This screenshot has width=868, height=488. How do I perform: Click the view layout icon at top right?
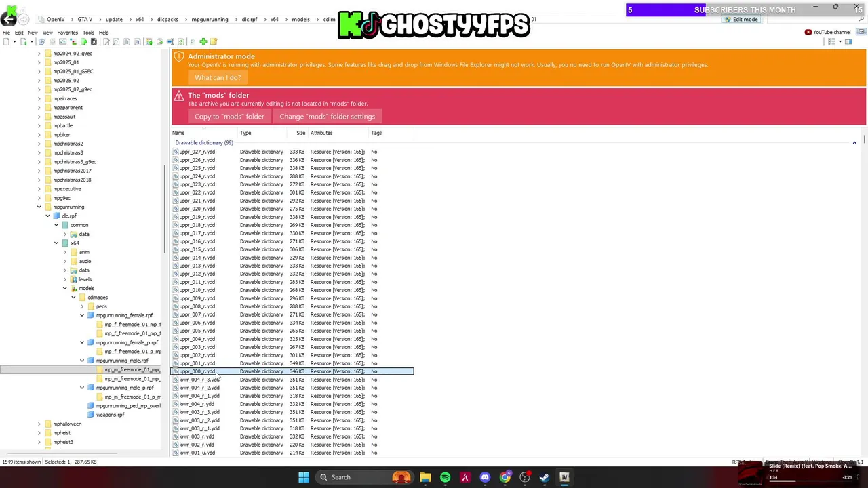831,42
